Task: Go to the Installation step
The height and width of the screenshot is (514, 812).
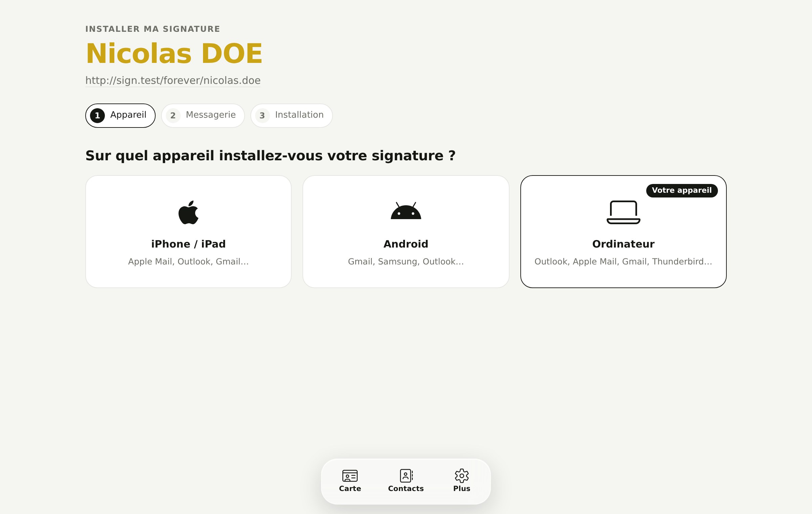Action: click(x=292, y=116)
